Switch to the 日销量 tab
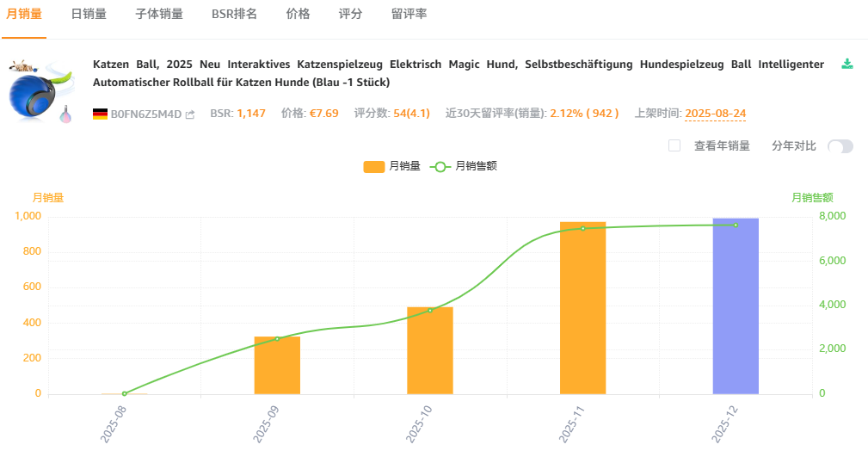Screen dimensions: 868x457 (x=89, y=15)
